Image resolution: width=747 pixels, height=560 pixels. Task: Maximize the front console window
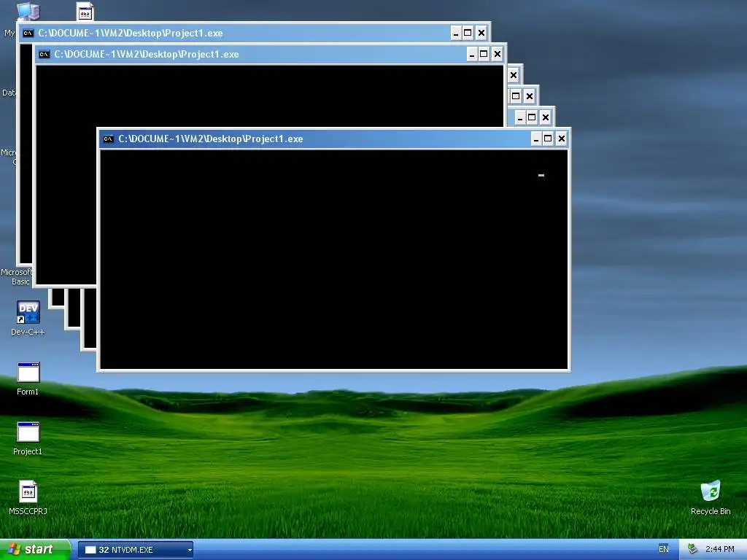548,139
